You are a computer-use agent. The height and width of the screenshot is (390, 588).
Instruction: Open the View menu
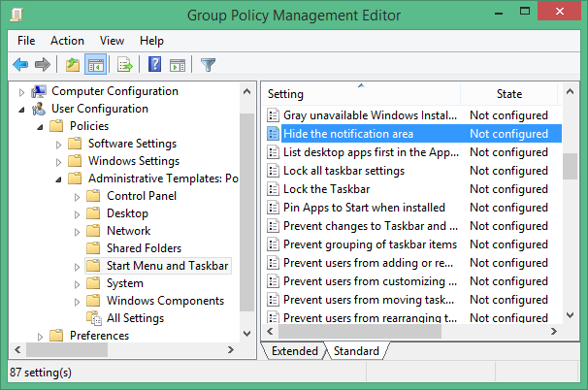coord(112,41)
